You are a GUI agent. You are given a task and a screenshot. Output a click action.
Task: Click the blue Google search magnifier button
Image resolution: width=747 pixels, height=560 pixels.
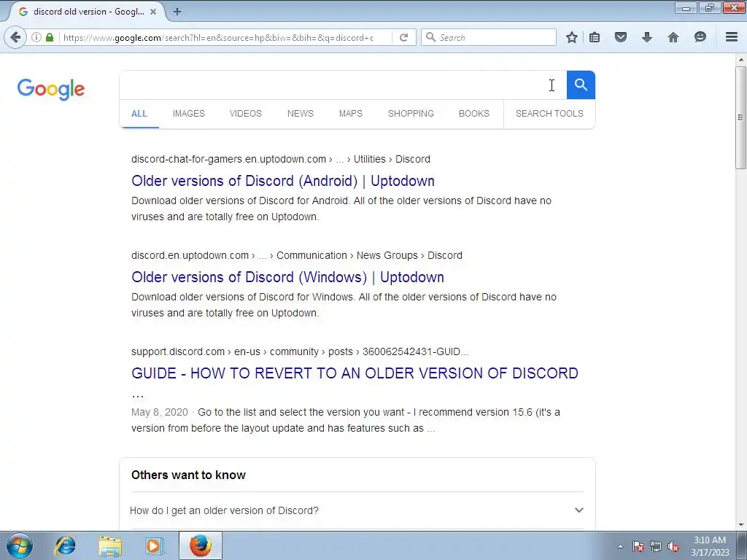tap(581, 85)
